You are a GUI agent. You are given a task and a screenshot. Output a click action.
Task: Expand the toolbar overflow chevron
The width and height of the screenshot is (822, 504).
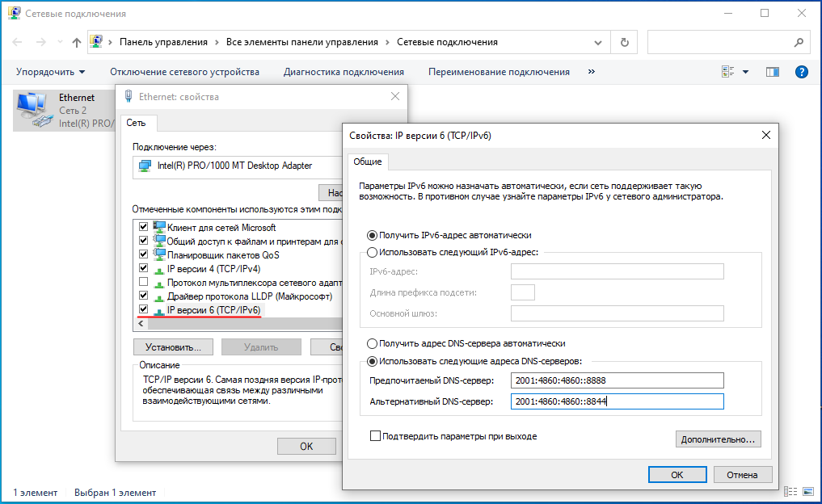click(592, 72)
